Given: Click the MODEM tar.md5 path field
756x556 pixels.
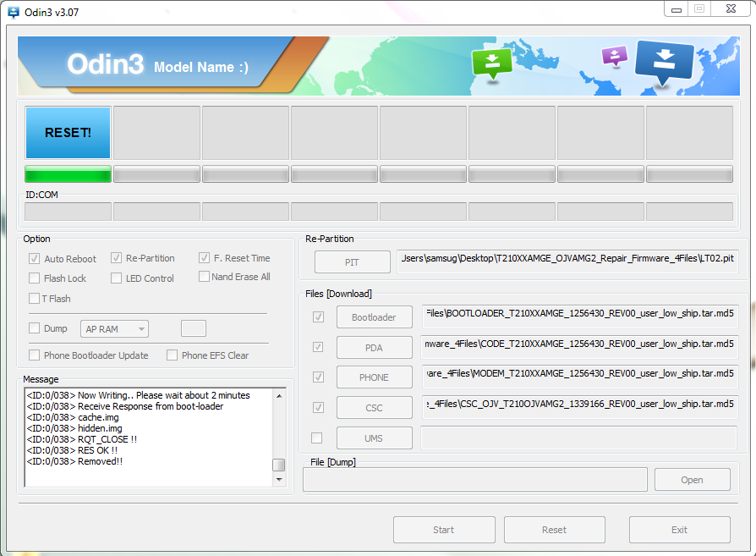Looking at the screenshot, I should [580, 377].
